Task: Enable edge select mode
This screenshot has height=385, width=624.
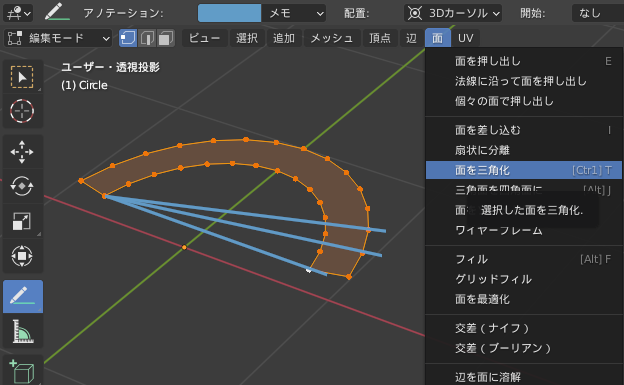Action: [147, 38]
